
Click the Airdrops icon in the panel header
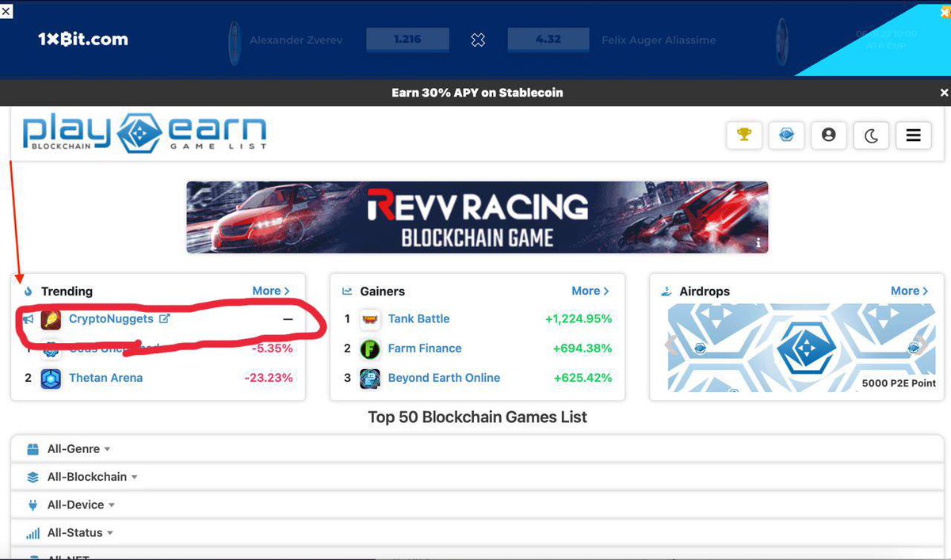coord(666,291)
